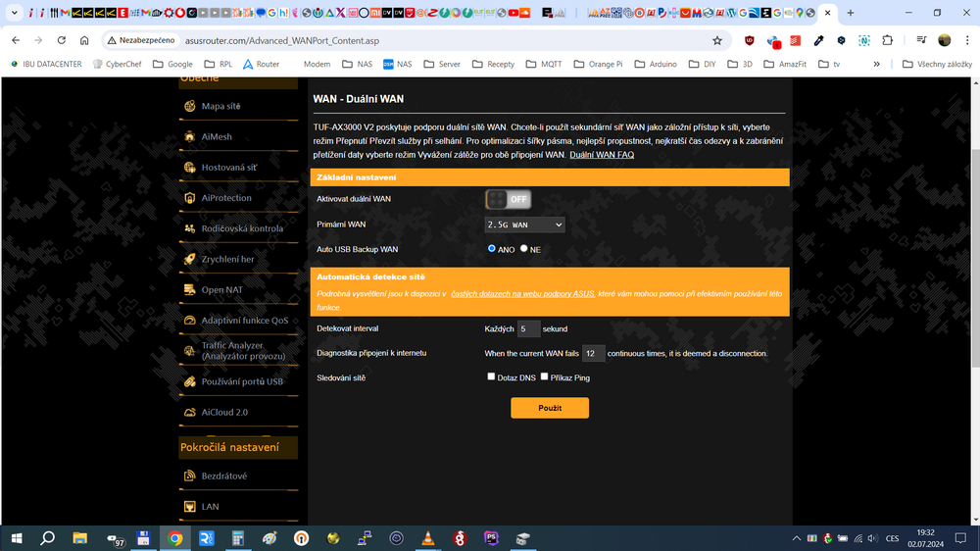Click the Nezabezpečeno security indicator
This screenshot has height=551, width=980.
141,40
